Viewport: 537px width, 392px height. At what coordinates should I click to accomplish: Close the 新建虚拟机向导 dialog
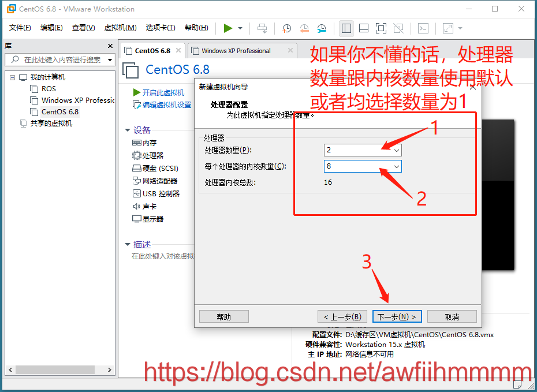(472, 87)
